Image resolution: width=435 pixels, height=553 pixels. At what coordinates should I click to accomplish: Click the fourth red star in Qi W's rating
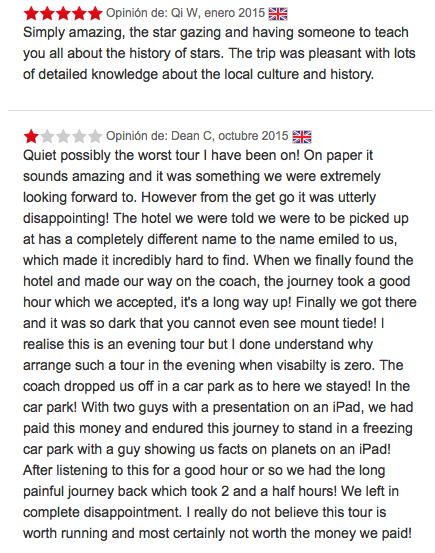[x=79, y=14]
